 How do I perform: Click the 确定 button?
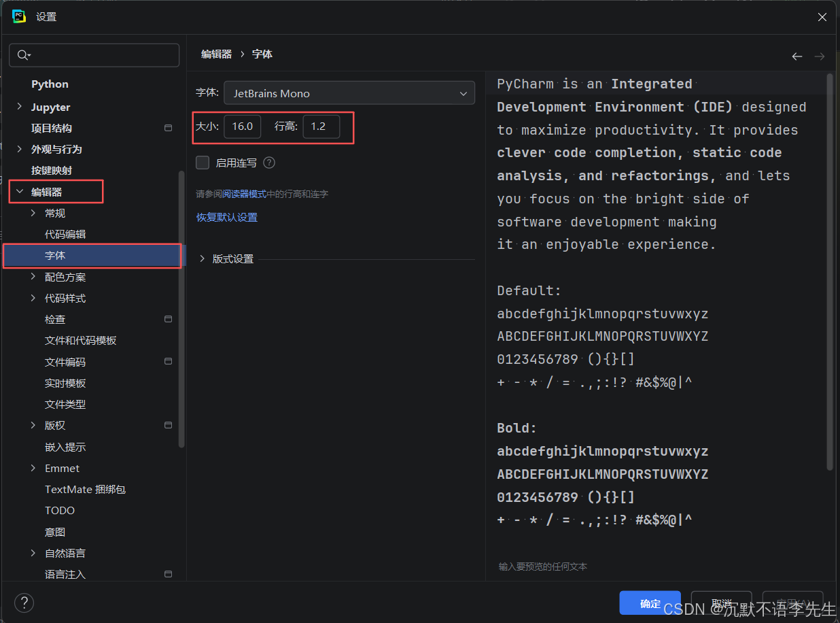click(x=650, y=603)
